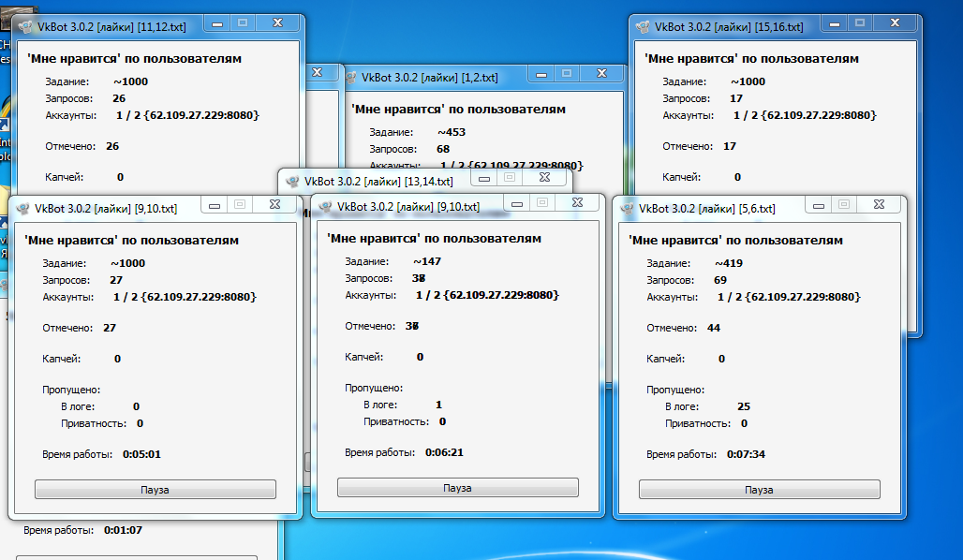Screen dimensions: 963x560
Task: Click 'Приватность:' label in window running 0:06:21
Action: [x=396, y=421]
